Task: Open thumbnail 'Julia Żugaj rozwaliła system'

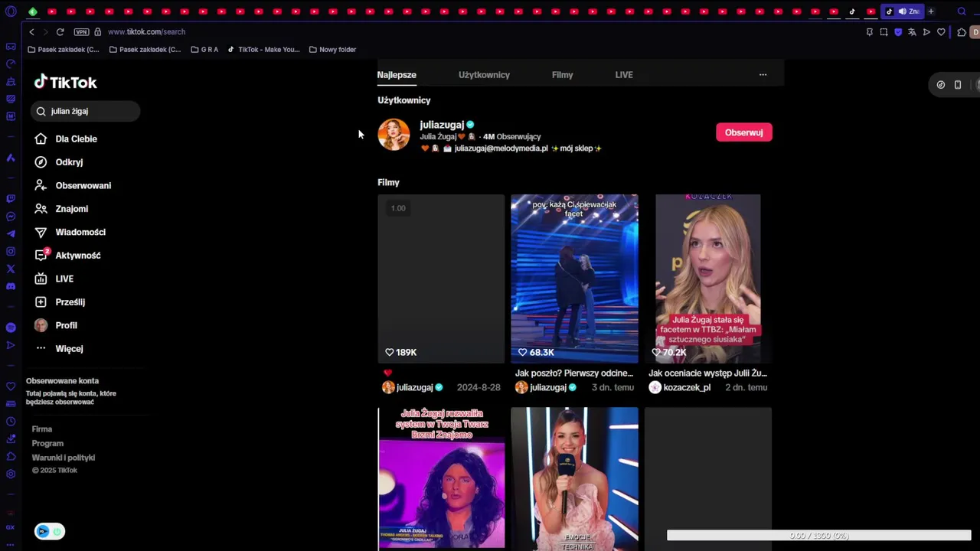Action: [x=441, y=478]
